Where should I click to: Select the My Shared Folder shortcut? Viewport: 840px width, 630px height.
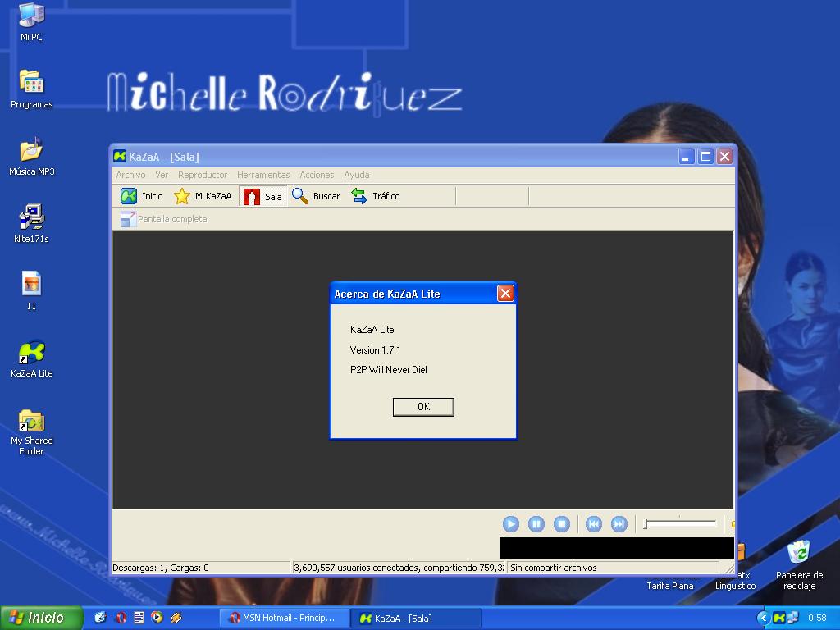[x=32, y=431]
